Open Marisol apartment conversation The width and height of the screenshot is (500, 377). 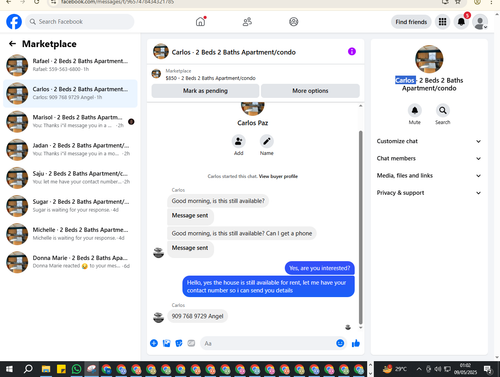pos(70,121)
